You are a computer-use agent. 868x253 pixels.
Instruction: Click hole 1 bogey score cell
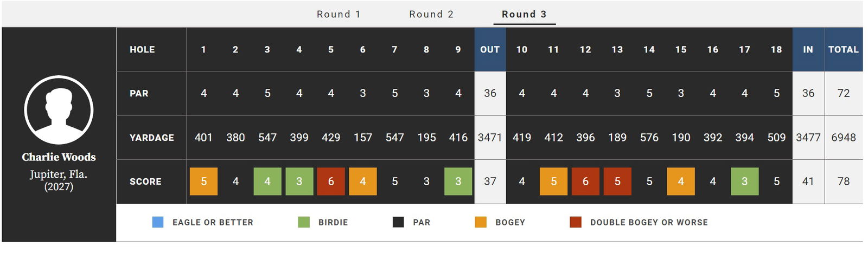click(x=203, y=181)
